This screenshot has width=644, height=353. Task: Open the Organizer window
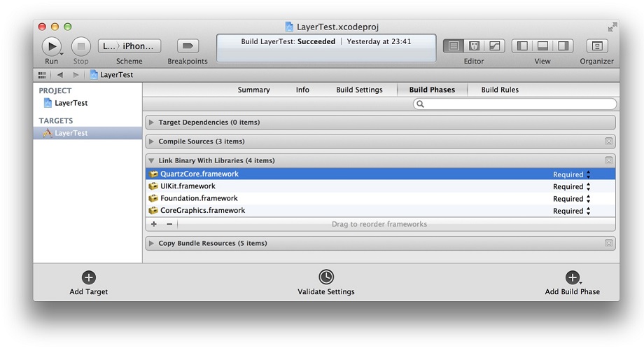tap(597, 46)
